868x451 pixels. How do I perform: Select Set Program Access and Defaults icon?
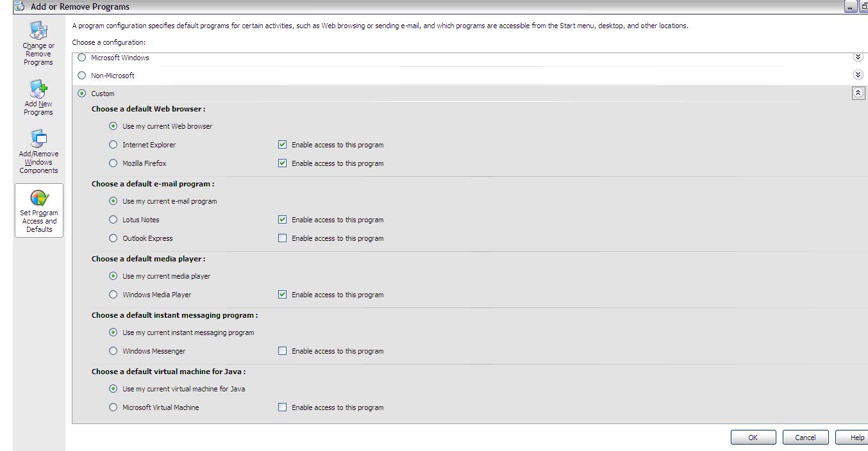pyautogui.click(x=39, y=198)
